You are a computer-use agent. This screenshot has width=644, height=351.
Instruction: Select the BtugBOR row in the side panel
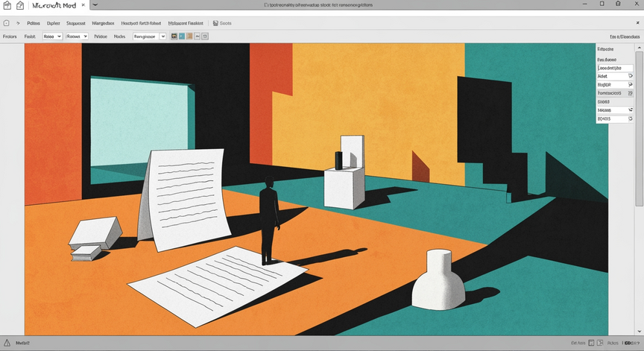coord(615,85)
